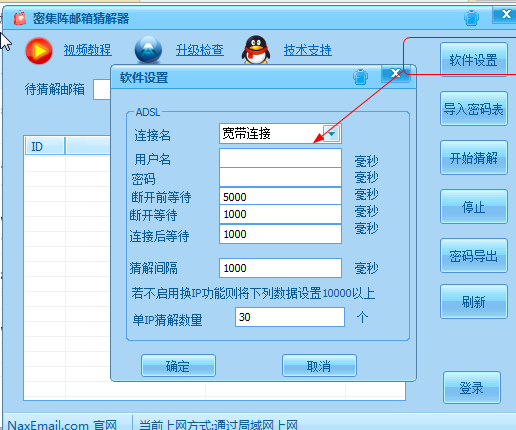The width and height of the screenshot is (516, 430).
Task: Click the 若不启用换IP功能 hint text
Action: click(253, 293)
